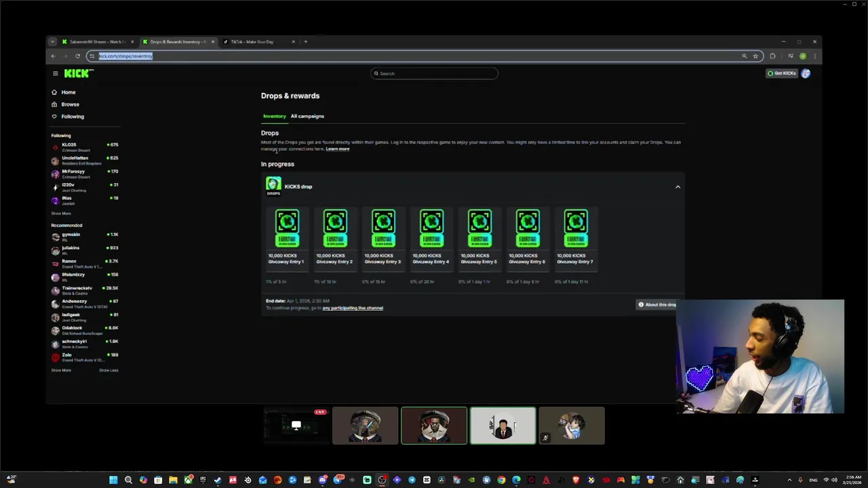Image resolution: width=868 pixels, height=488 pixels.
Task: Go back in the browser
Action: [53, 56]
